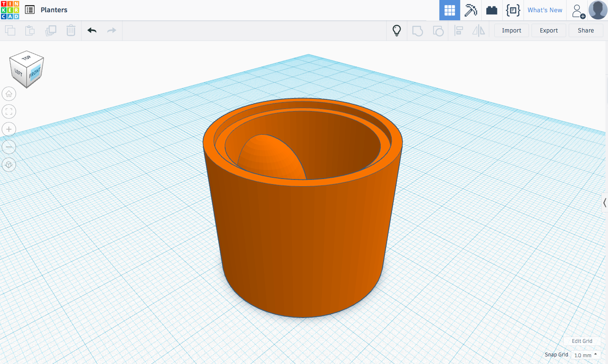608x364 pixels.
Task: Expand the collapsed shapes panel arrow
Action: pos(605,203)
